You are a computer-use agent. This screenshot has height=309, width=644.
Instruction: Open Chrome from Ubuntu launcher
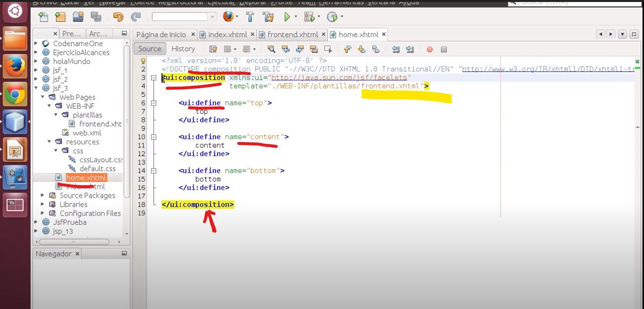tap(15, 94)
